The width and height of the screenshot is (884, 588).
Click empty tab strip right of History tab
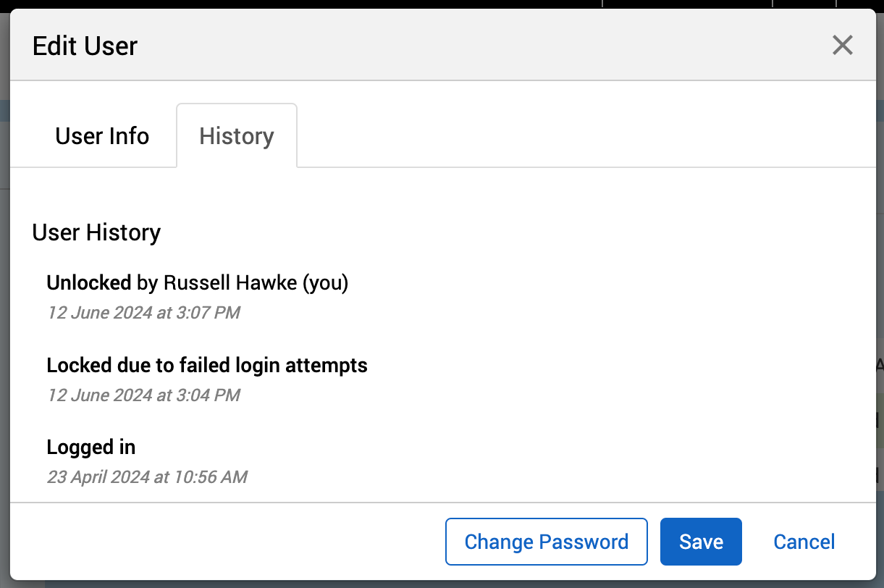tap(579, 136)
